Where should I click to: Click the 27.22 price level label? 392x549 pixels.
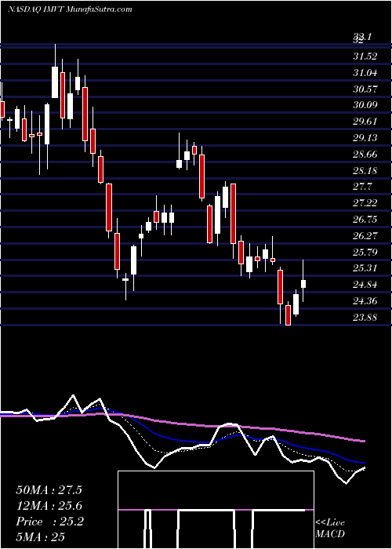coord(365,203)
